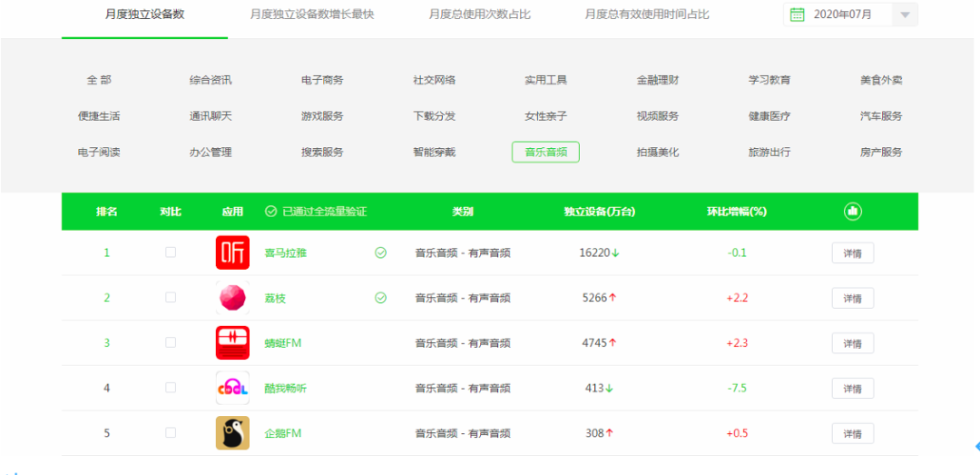Screen dimensions: 980x475
Task: Switch to 月度总有效使用时间占比 tab
Action: click(647, 15)
